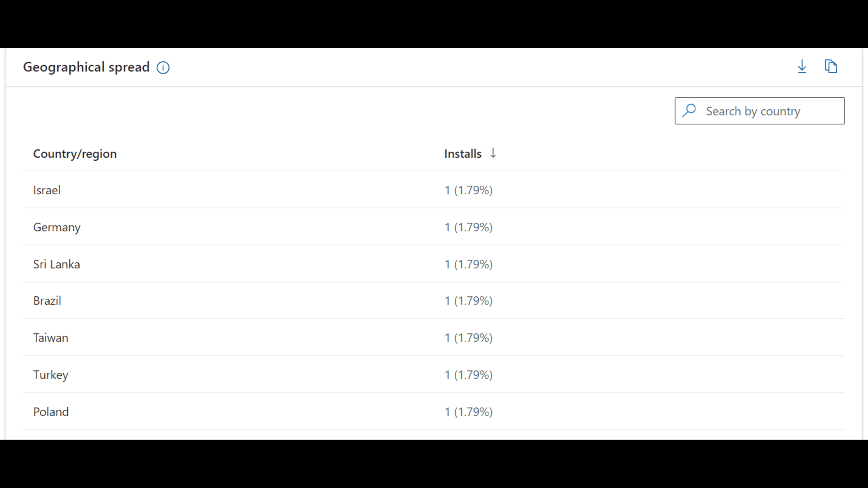This screenshot has width=868, height=488.
Task: Click Poland's installs percentage value
Action: (473, 412)
